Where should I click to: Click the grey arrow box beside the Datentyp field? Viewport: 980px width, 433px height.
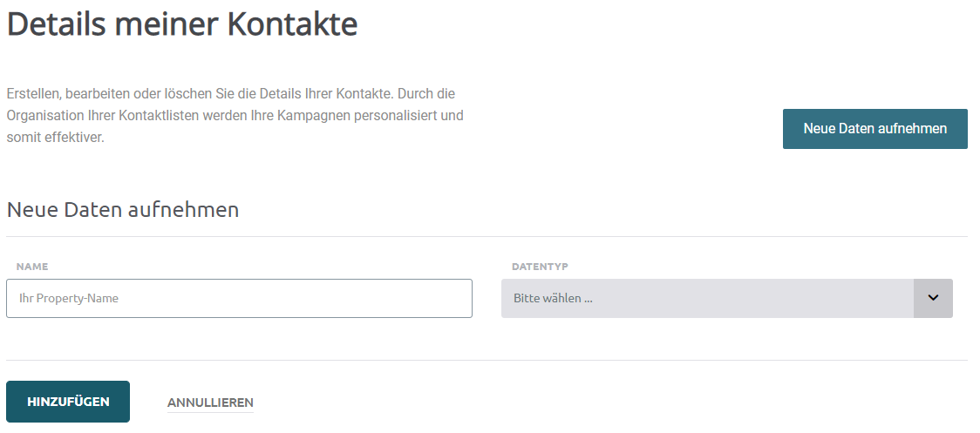click(933, 298)
